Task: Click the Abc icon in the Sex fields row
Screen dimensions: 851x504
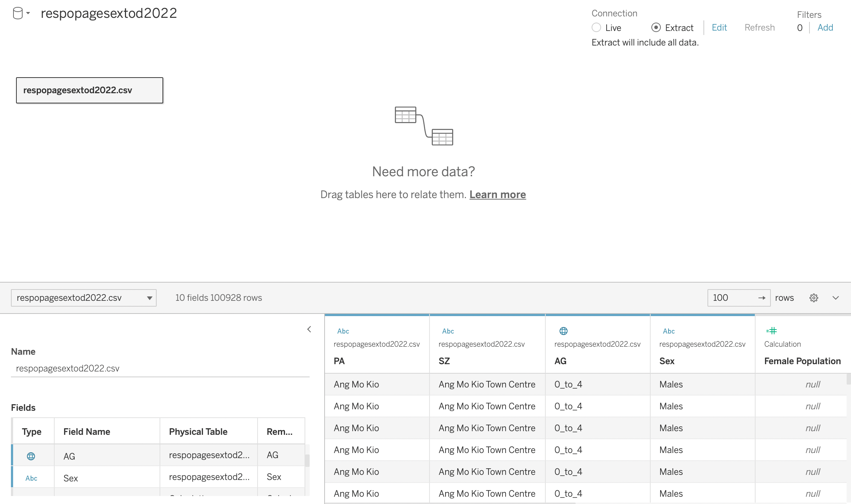Action: [31, 478]
